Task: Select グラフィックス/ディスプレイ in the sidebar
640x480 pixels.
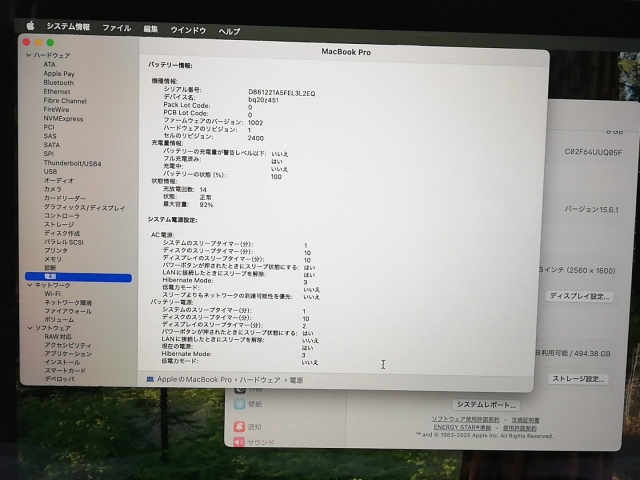Action: coord(84,207)
